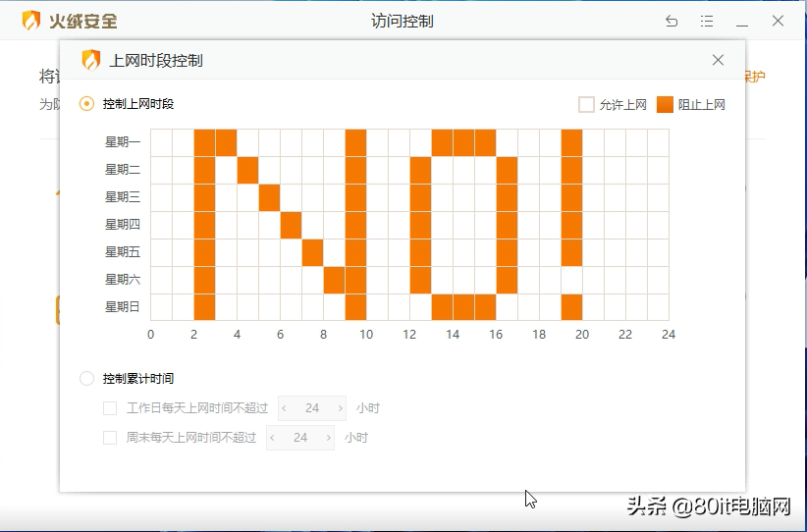Toggle 星期四 allowed cell at hour 23-24

pos(658,226)
